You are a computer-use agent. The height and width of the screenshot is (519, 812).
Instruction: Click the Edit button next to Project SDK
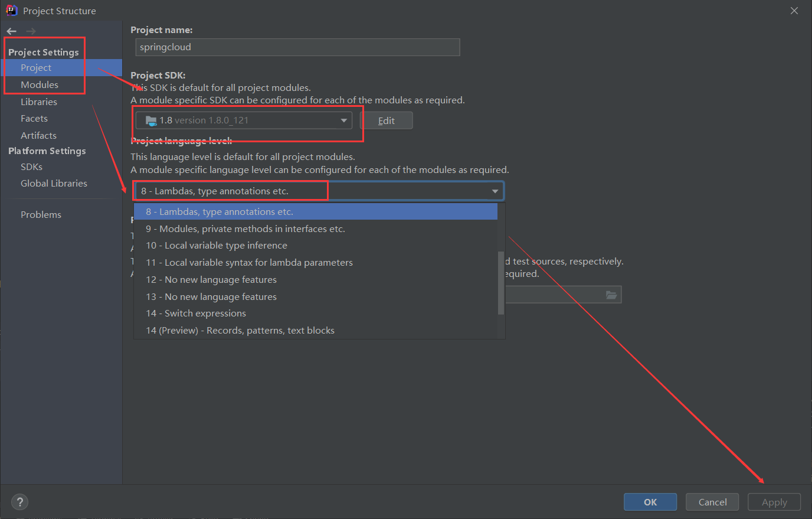click(x=387, y=120)
